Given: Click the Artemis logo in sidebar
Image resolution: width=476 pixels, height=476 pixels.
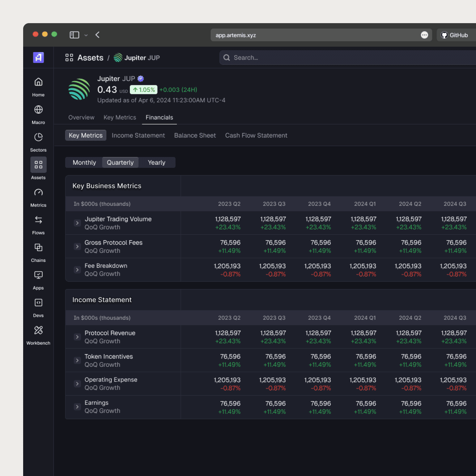Looking at the screenshot, I should [x=38, y=57].
